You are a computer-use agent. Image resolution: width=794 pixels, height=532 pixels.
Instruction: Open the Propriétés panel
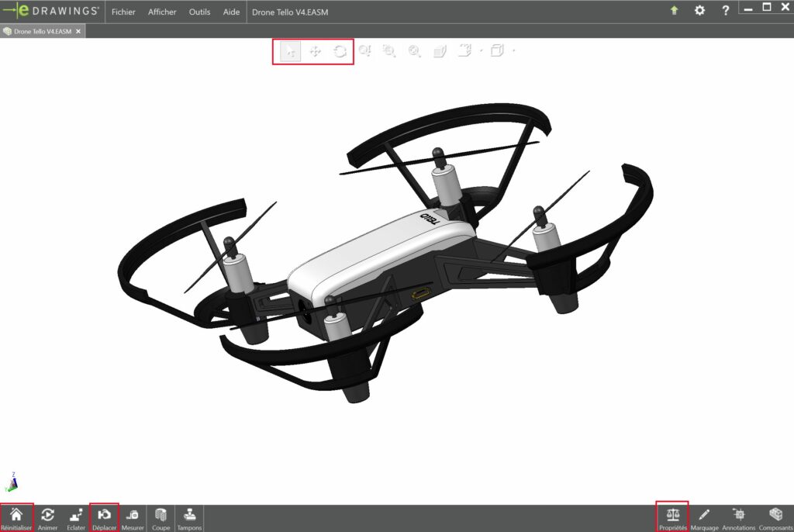tap(672, 518)
